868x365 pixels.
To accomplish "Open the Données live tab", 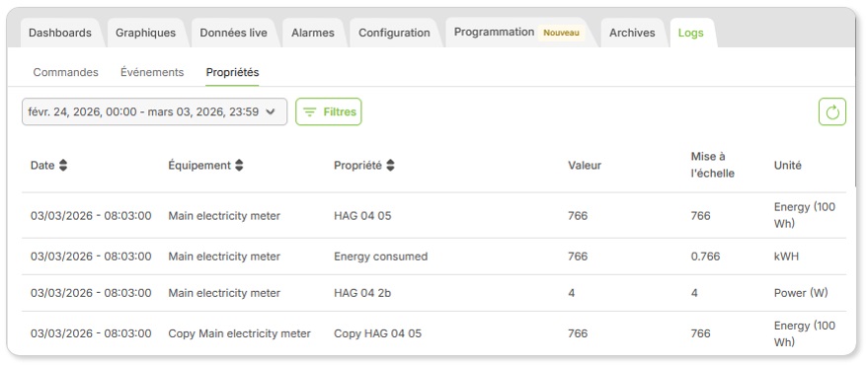I will (234, 33).
